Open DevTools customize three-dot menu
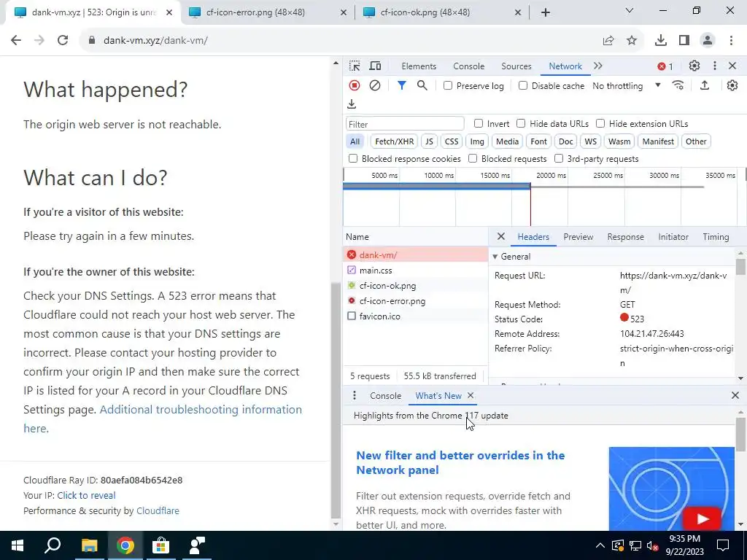Viewport: 747px width, 560px height. (x=715, y=66)
